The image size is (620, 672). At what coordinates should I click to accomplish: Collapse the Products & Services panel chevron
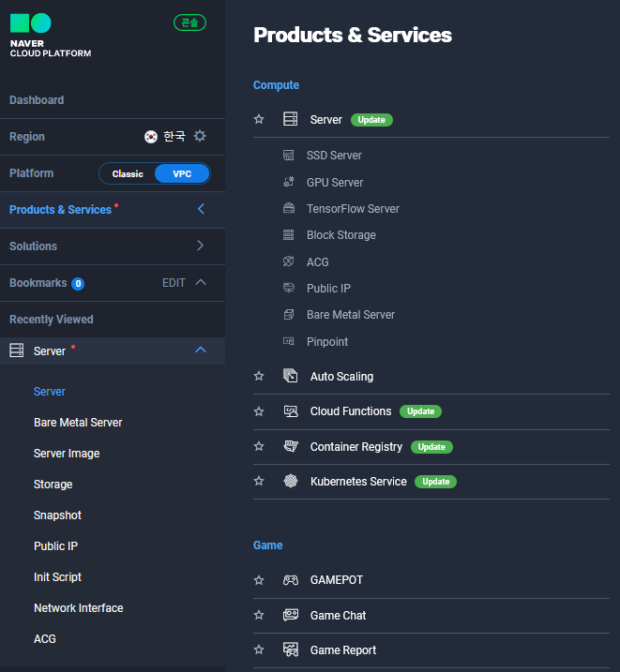tap(201, 210)
